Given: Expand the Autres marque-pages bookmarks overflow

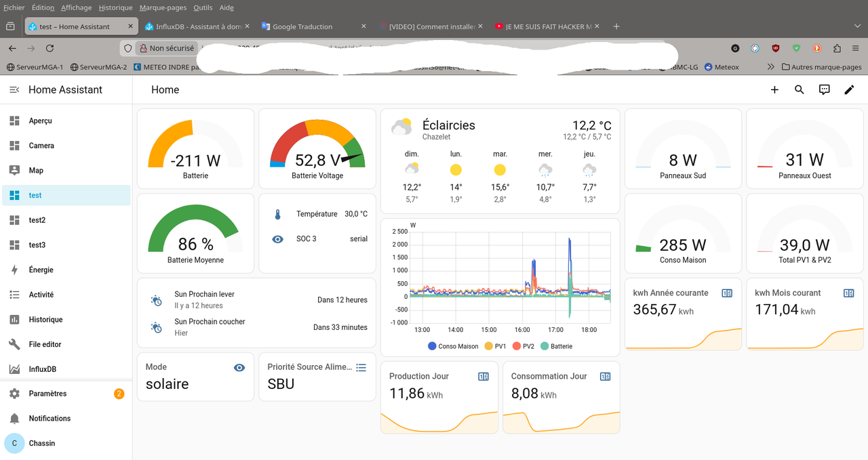Looking at the screenshot, I should tap(770, 67).
